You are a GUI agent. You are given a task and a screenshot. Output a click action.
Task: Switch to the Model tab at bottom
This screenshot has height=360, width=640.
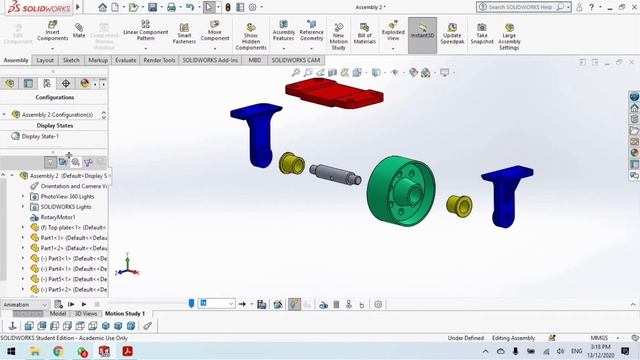pos(58,313)
